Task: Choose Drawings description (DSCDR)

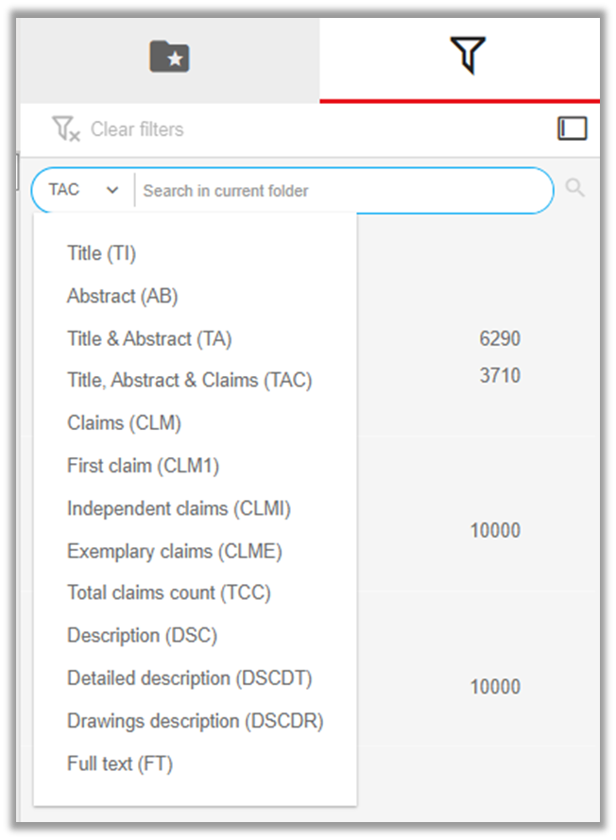Action: [x=195, y=721]
